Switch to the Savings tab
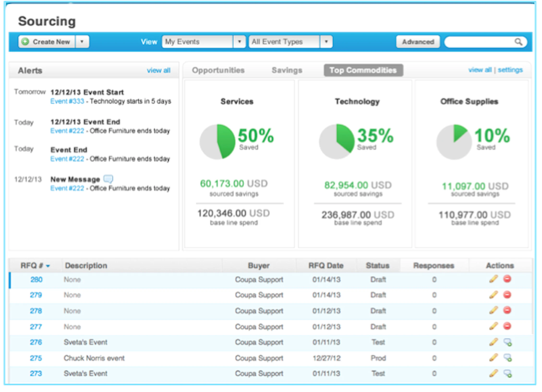Screen dimensions: 542x392 click(x=287, y=70)
